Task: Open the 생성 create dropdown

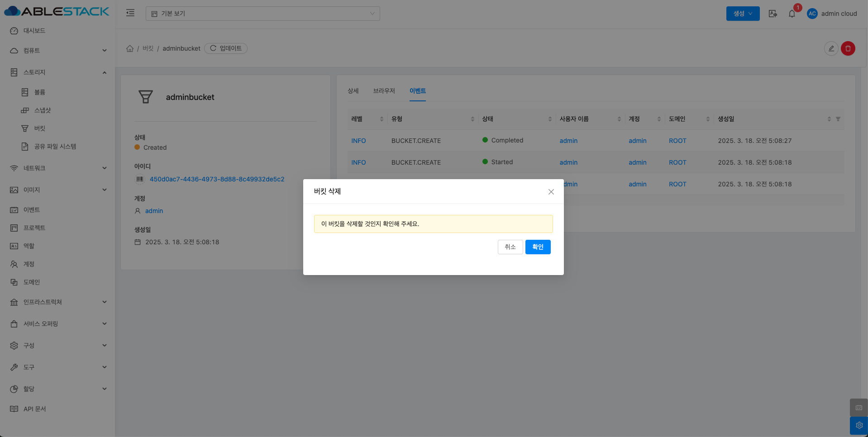Action: (743, 14)
